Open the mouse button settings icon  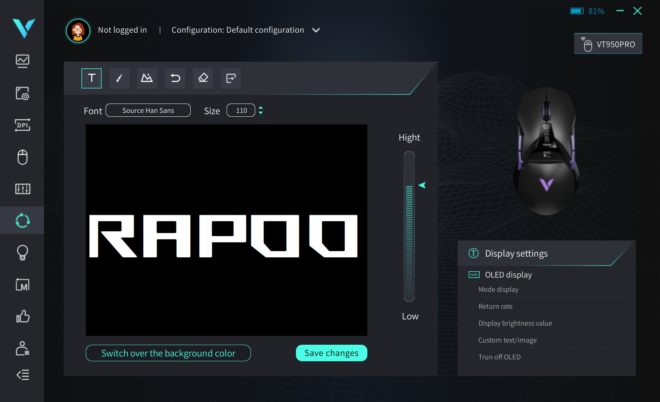23,157
